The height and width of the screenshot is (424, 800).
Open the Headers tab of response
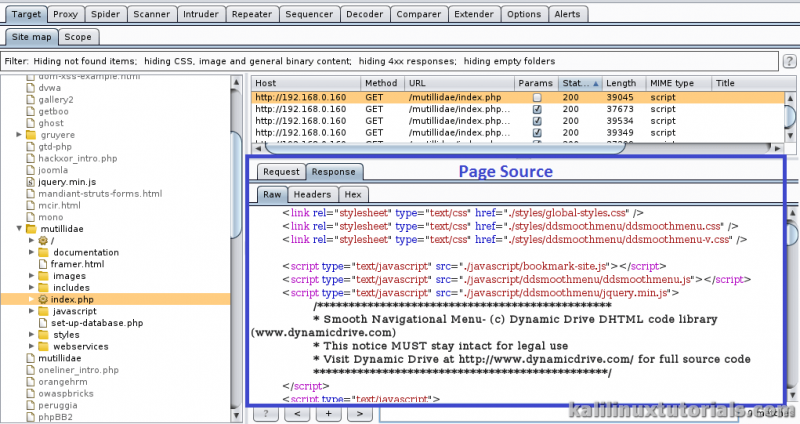coord(313,195)
